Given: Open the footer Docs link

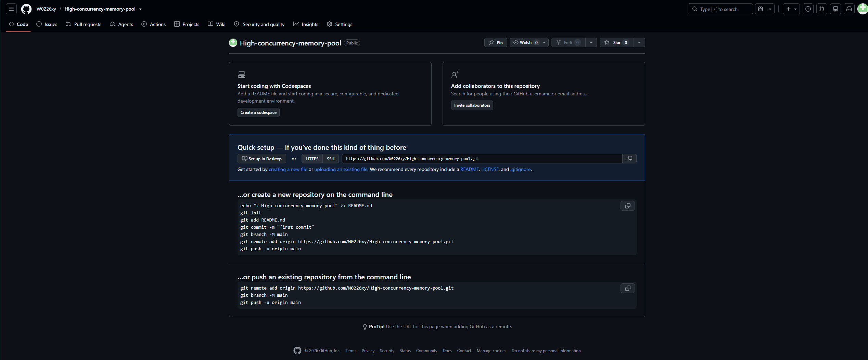Looking at the screenshot, I should (447, 351).
